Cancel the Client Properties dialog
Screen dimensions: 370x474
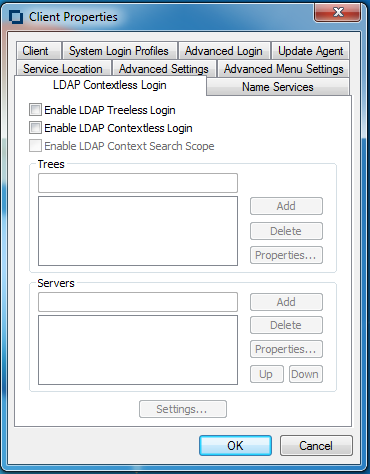(x=316, y=445)
